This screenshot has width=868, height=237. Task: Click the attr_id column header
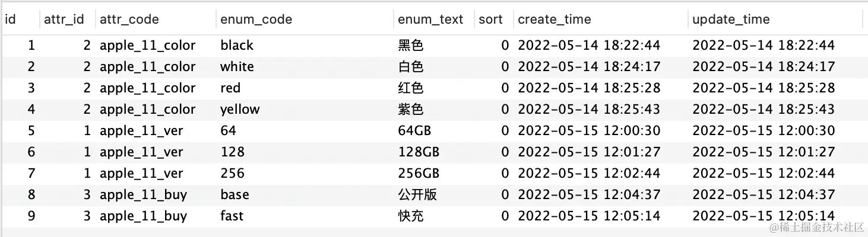(x=64, y=20)
